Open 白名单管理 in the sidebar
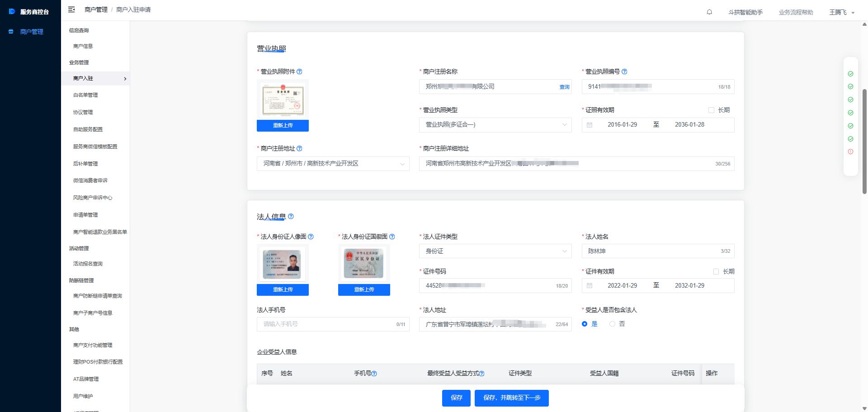The image size is (868, 412). coord(85,95)
